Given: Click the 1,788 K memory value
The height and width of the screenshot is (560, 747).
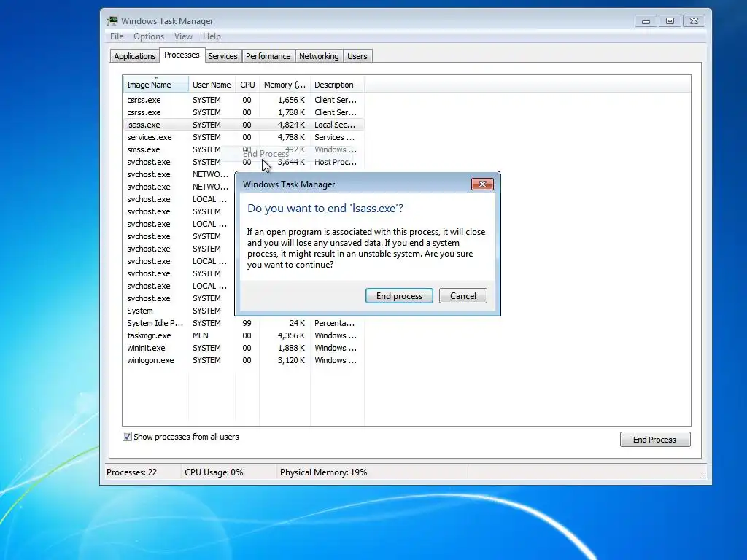Looking at the screenshot, I should click(x=291, y=112).
